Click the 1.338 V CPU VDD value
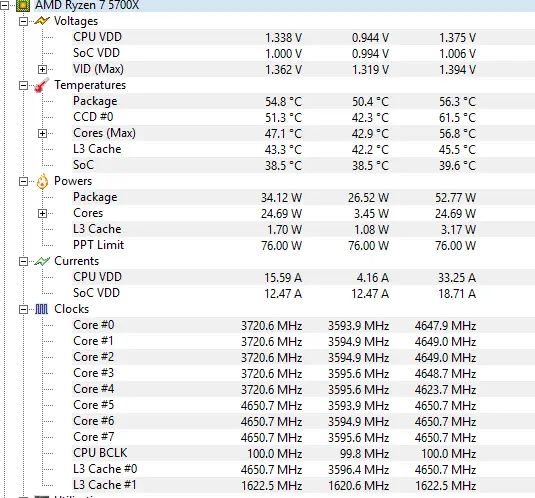The width and height of the screenshot is (535, 498). click(x=284, y=38)
